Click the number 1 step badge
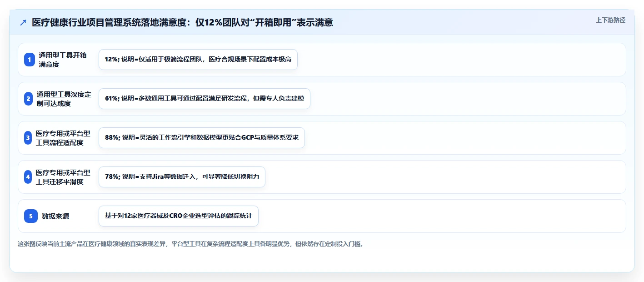This screenshot has width=644, height=282. tap(30, 60)
